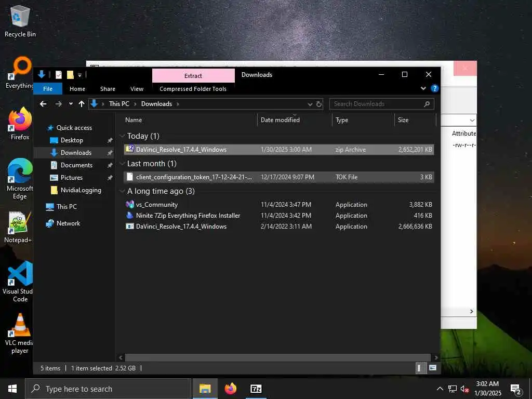The height and width of the screenshot is (399, 532).
Task: Open 7-Zip from the taskbar
Action: (x=256, y=389)
